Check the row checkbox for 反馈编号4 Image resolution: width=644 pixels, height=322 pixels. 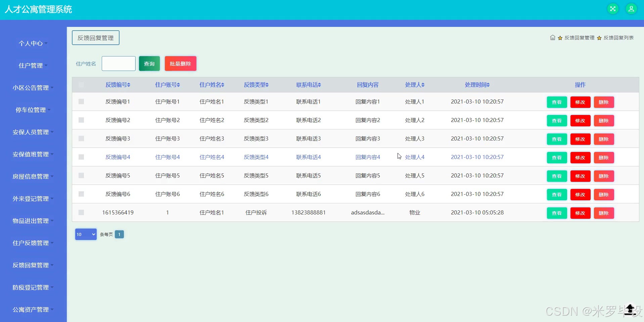coord(81,157)
